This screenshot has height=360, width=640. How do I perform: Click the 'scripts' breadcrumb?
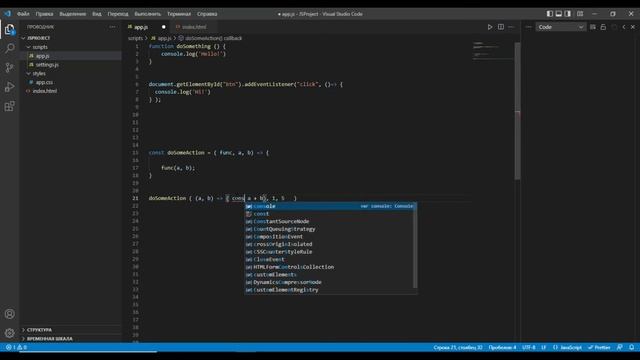click(x=136, y=38)
